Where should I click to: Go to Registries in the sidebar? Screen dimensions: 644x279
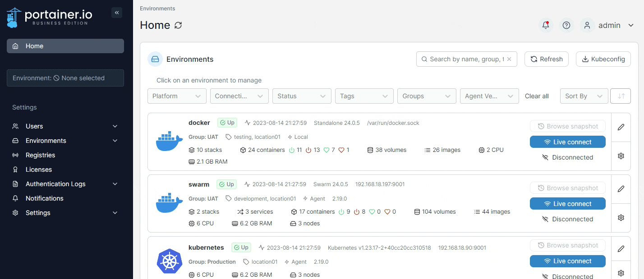point(40,155)
